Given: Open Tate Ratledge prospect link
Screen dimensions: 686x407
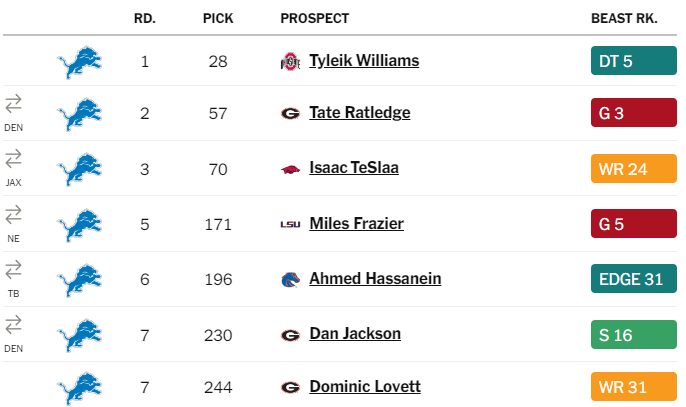Looking at the screenshot, I should tap(360, 113).
